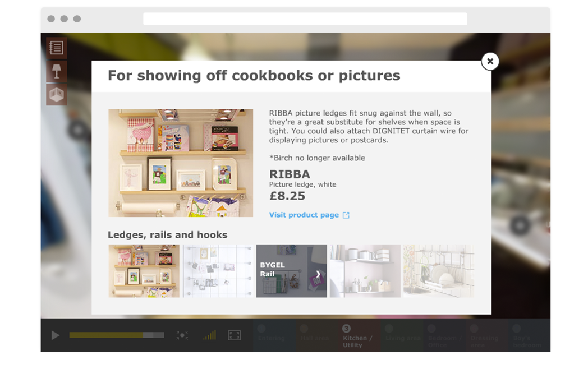The height and width of the screenshot is (369, 588).
Task: Go to the Hall area chapter
Action: (316, 335)
